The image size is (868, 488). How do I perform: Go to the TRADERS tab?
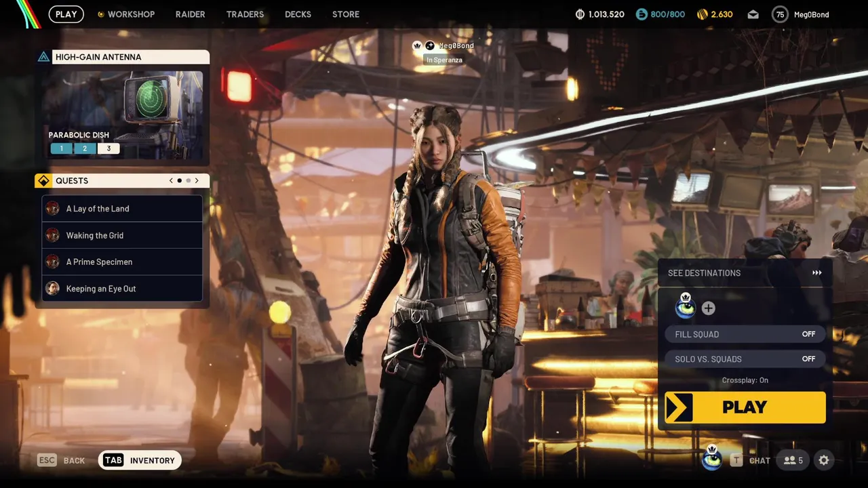[245, 14]
